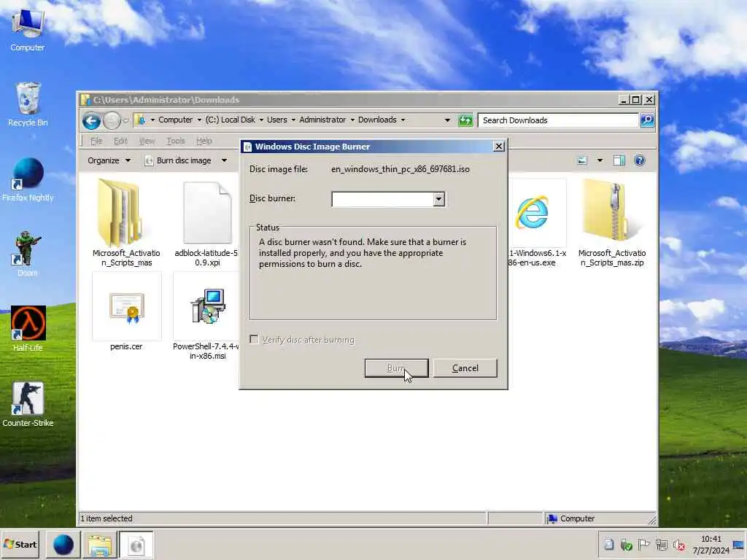The image size is (747, 560).
Task: Click the green refresh button in the address bar
Action: point(465,120)
